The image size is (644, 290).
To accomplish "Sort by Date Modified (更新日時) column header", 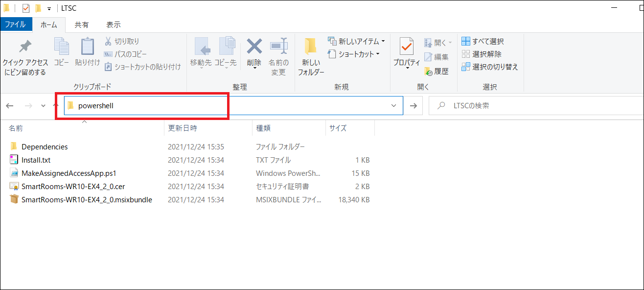I will 183,128.
